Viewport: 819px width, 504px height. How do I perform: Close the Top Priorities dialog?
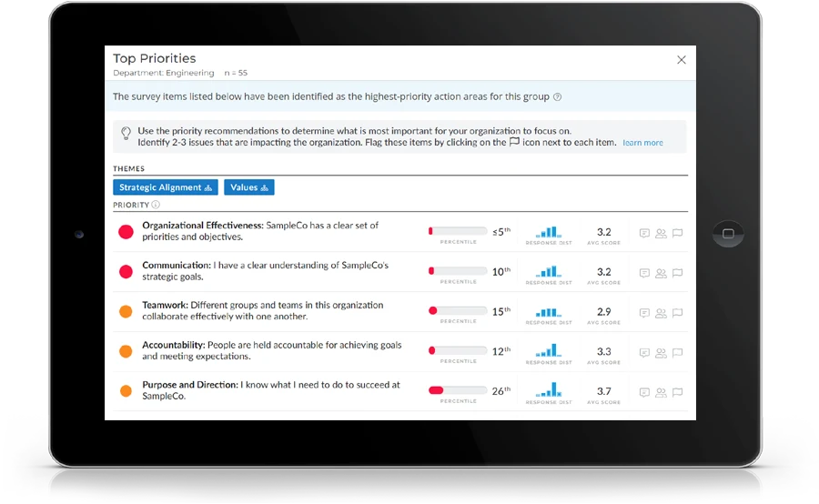pos(682,60)
